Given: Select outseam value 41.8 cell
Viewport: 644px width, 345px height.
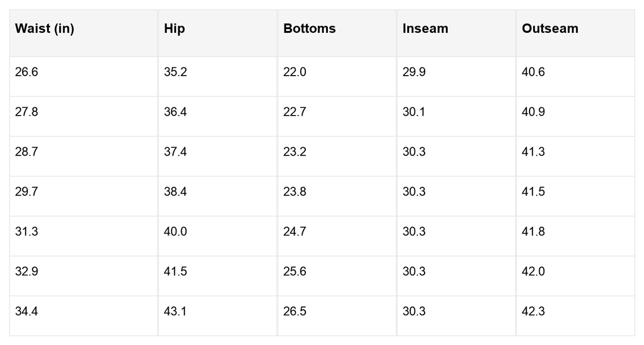Looking at the screenshot, I should (x=533, y=232).
